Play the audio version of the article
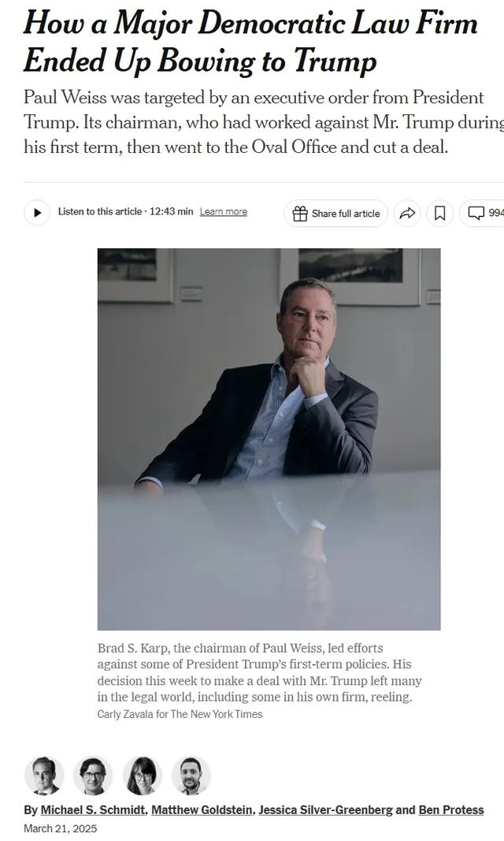The width and height of the screenshot is (504, 841). click(x=37, y=212)
